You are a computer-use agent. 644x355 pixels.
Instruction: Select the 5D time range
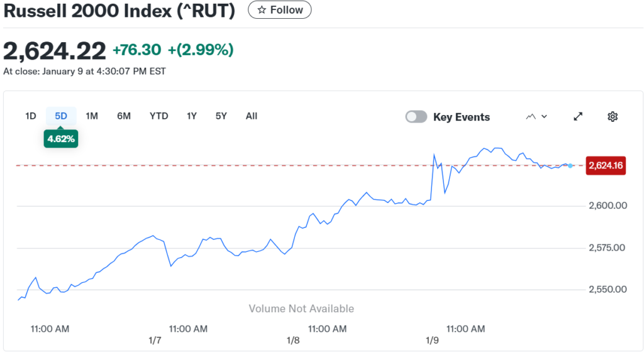pyautogui.click(x=61, y=116)
